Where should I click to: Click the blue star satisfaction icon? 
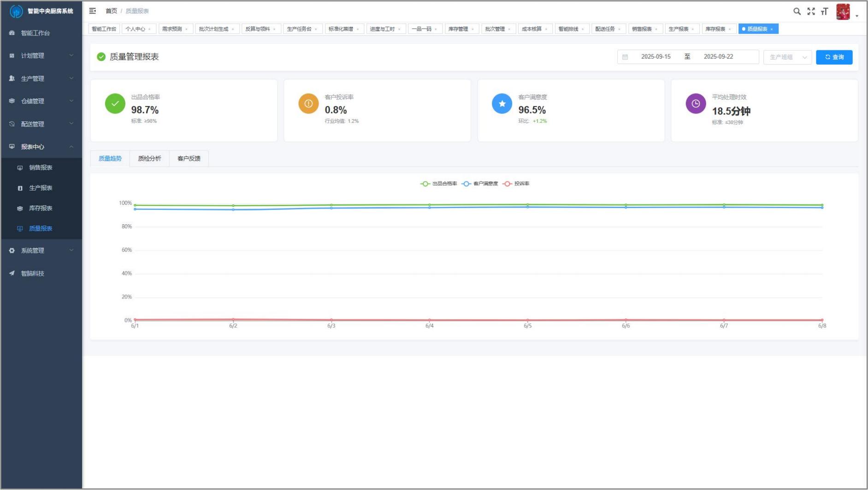(502, 103)
